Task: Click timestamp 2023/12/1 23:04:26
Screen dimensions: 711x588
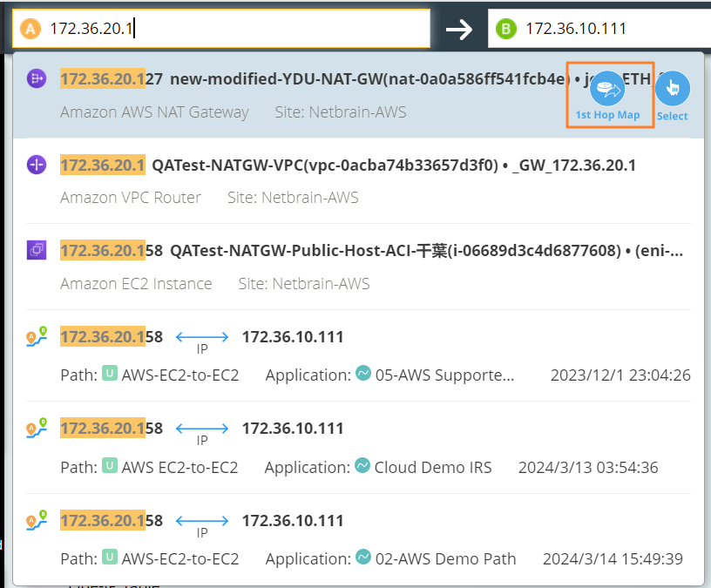Action: point(620,375)
